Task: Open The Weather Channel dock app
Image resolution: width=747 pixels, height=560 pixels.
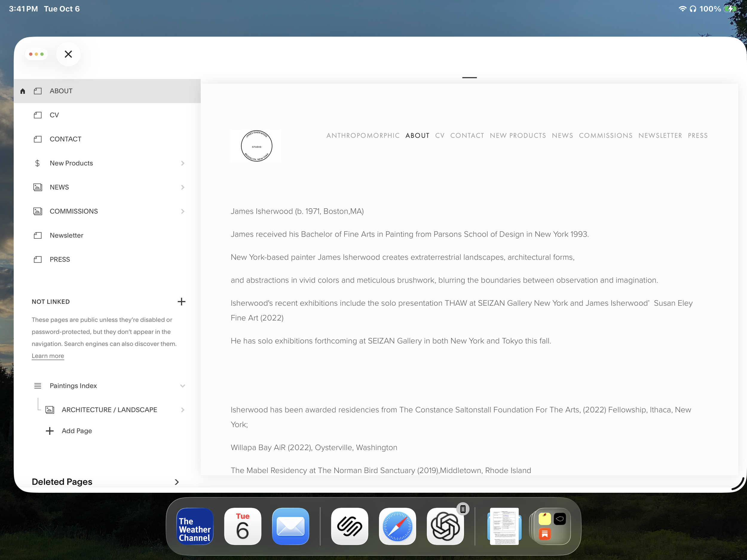Action: pyautogui.click(x=195, y=526)
